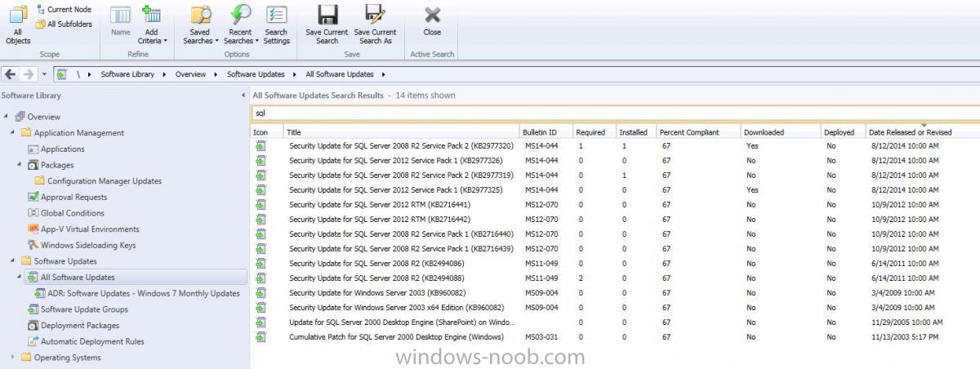The image size is (980, 369).
Task: Click Software Library in the breadcrumb
Action: [127, 74]
